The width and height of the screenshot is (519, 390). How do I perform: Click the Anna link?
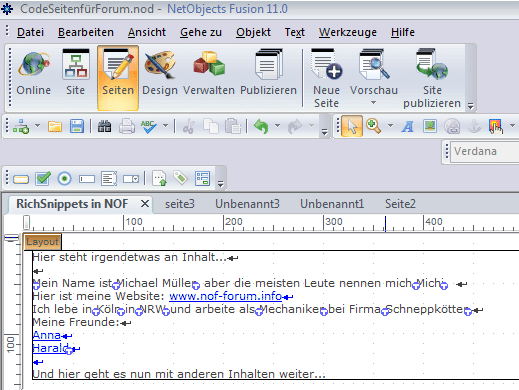[47, 335]
